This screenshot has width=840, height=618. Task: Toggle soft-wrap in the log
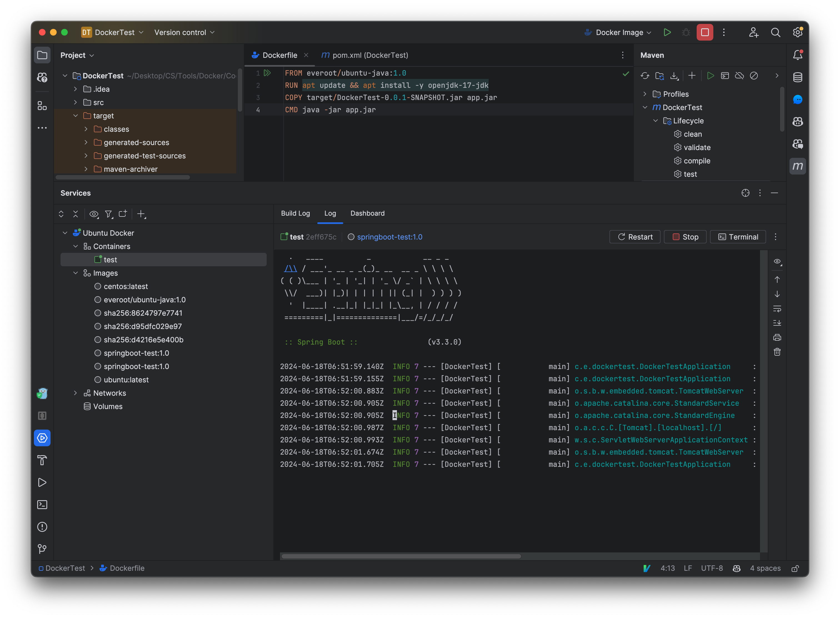click(777, 309)
